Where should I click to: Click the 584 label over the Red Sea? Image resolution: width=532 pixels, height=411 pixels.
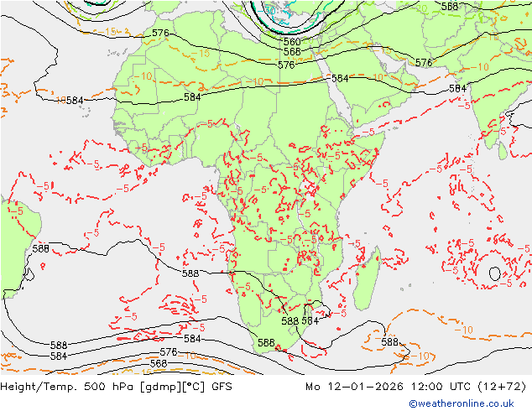[340, 79]
